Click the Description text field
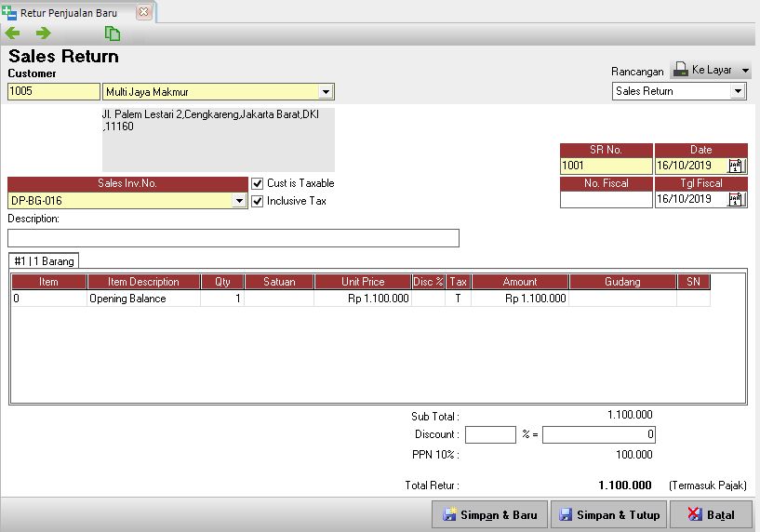 [x=233, y=238]
